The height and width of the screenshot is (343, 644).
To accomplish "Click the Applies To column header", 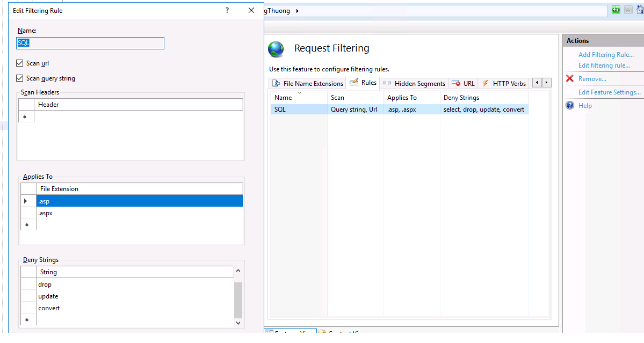I will pos(411,98).
